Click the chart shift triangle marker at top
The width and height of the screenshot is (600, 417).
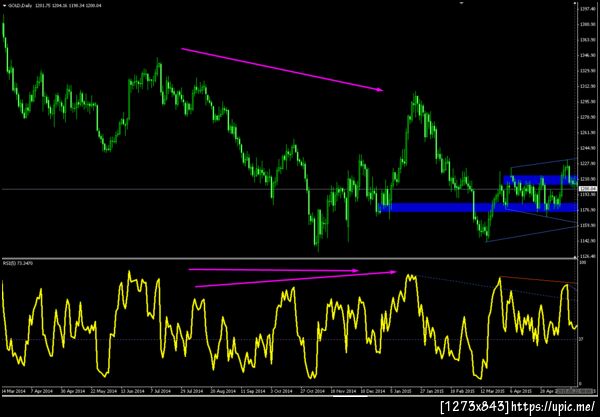coord(462,3)
